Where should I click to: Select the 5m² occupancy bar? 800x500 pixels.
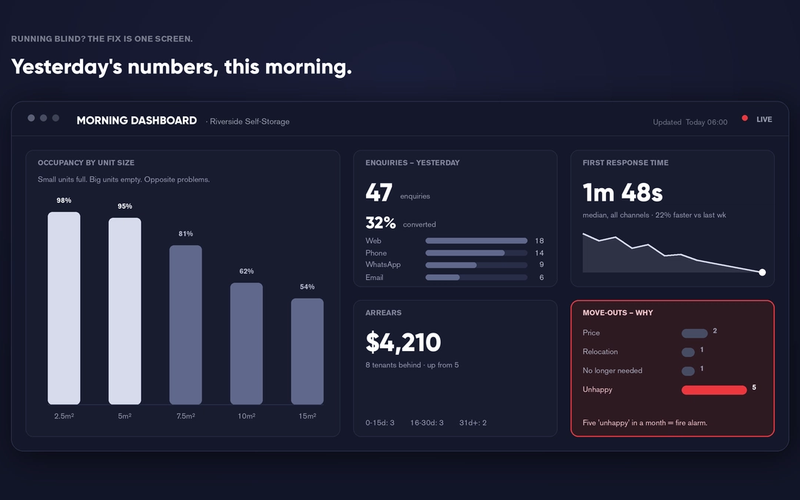click(124, 311)
